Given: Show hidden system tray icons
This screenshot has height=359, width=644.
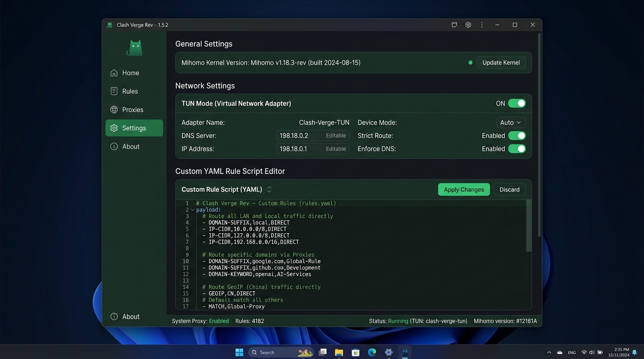Looking at the screenshot, I should (x=549, y=352).
